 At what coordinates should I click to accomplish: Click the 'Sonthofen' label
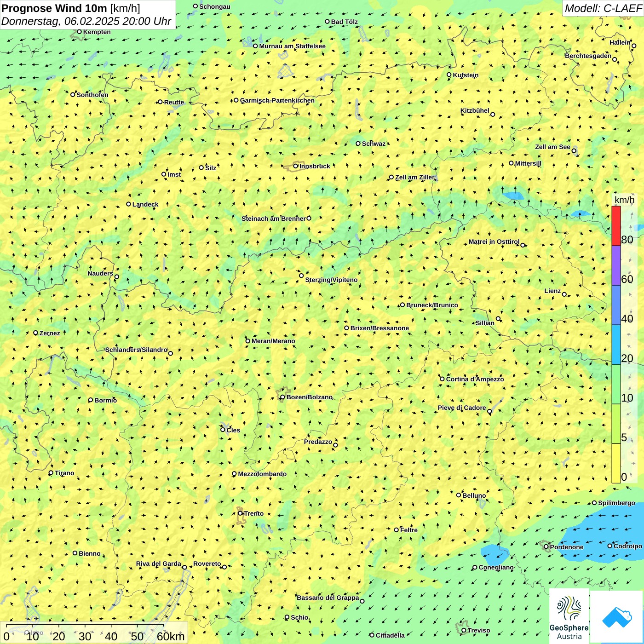pyautogui.click(x=92, y=95)
